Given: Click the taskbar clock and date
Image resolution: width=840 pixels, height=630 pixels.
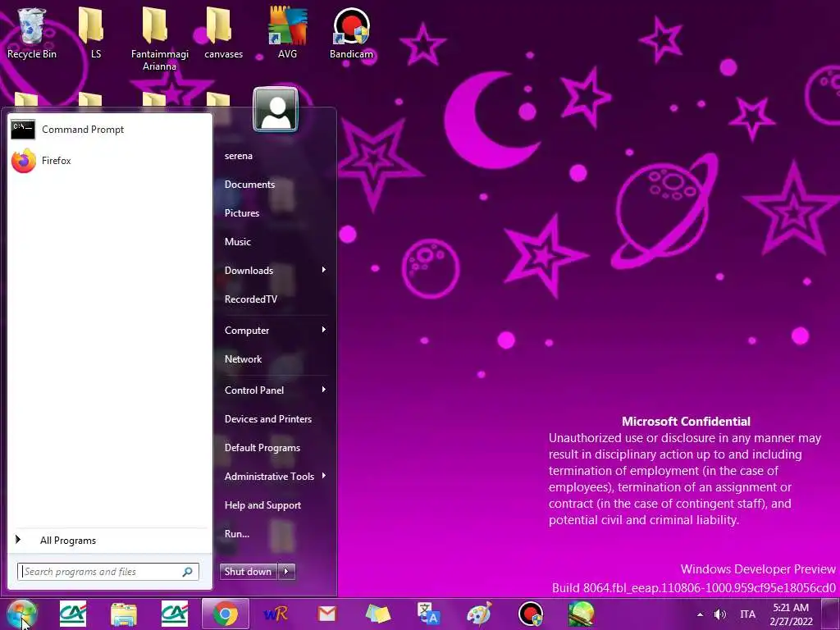Looking at the screenshot, I should (792, 614).
